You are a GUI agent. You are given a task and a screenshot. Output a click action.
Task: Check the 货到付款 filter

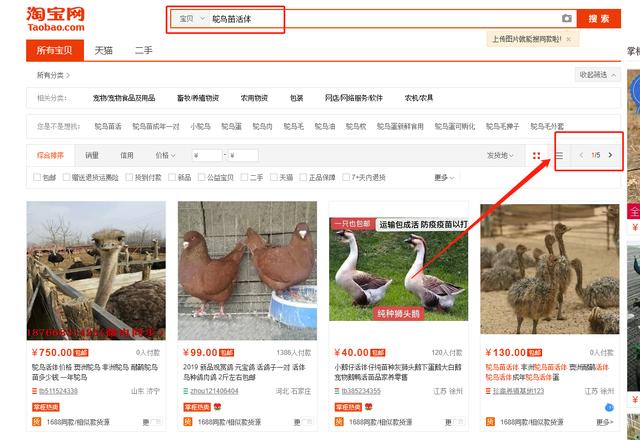pos(129,177)
